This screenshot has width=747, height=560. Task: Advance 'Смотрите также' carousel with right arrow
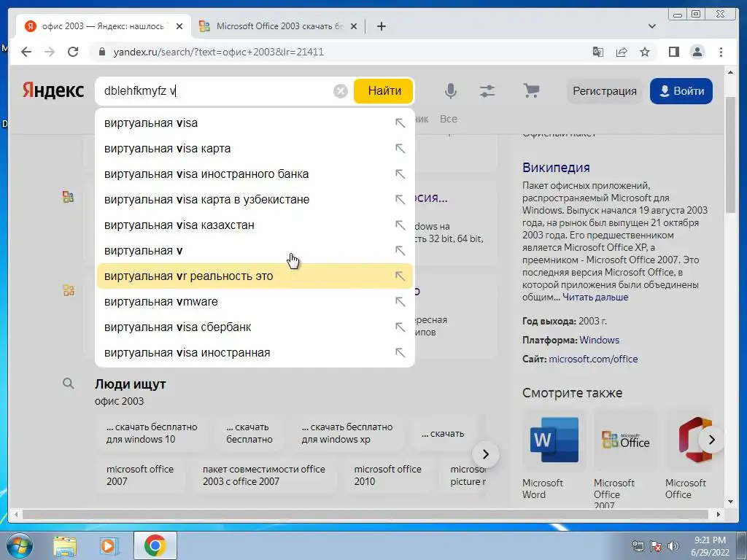coord(711,440)
